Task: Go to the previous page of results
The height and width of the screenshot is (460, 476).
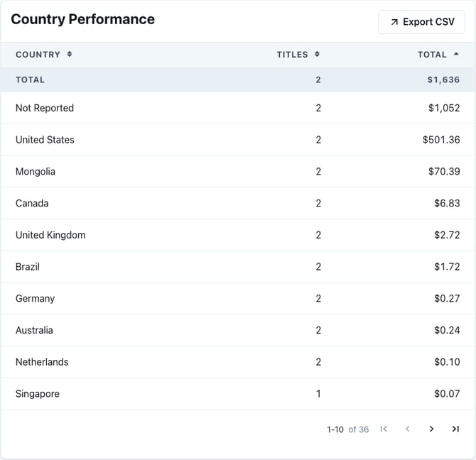Action: click(408, 429)
